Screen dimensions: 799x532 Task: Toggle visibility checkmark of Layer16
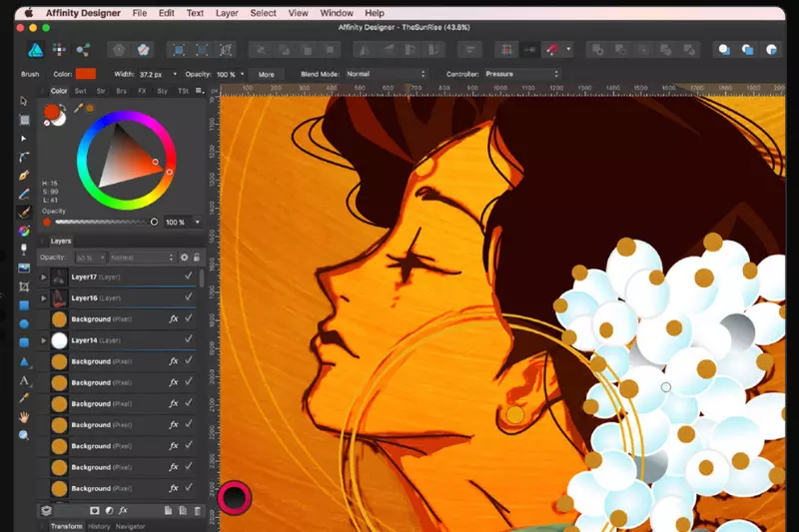coord(189,296)
